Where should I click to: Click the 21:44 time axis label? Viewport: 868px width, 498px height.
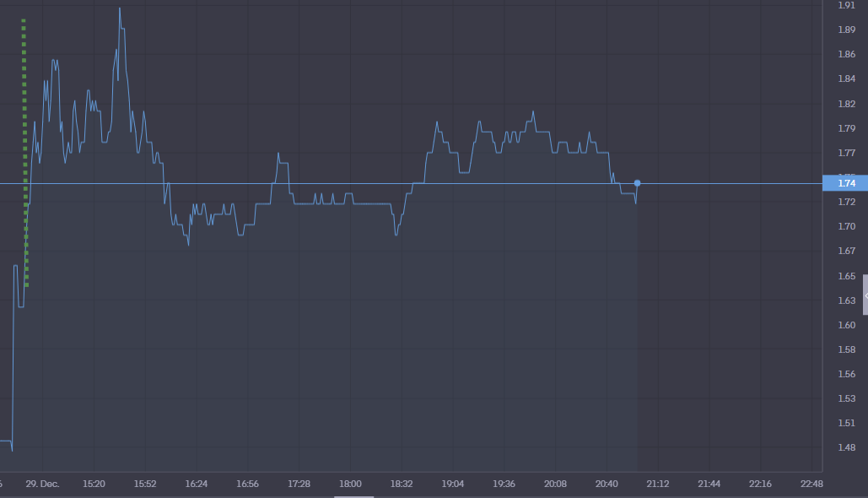[709, 484]
